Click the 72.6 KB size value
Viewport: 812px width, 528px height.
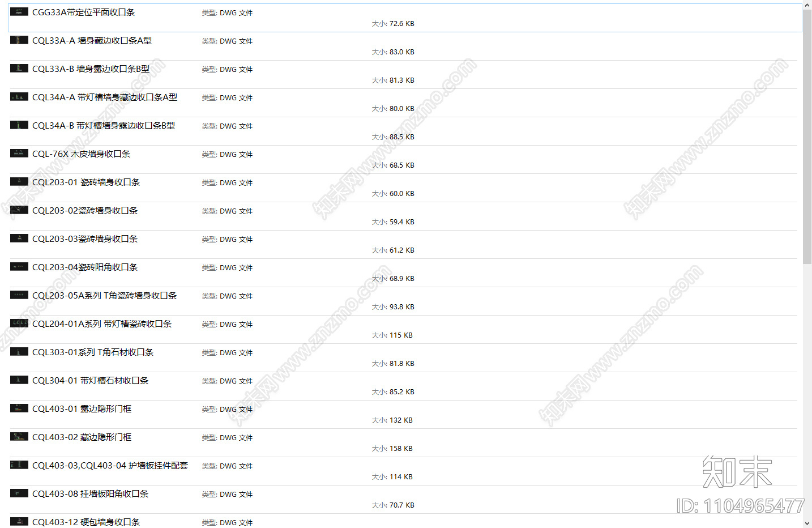[x=402, y=24]
